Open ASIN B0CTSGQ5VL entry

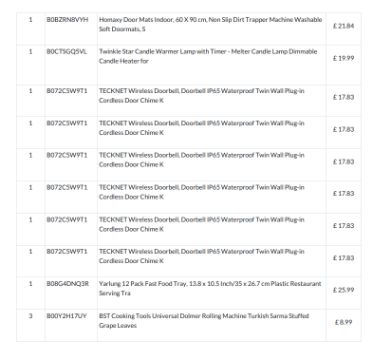click(67, 52)
